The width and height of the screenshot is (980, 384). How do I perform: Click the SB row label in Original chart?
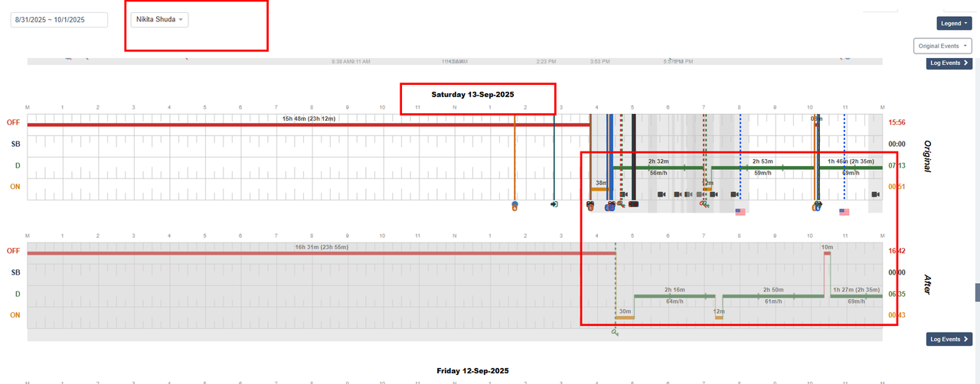pos(15,144)
